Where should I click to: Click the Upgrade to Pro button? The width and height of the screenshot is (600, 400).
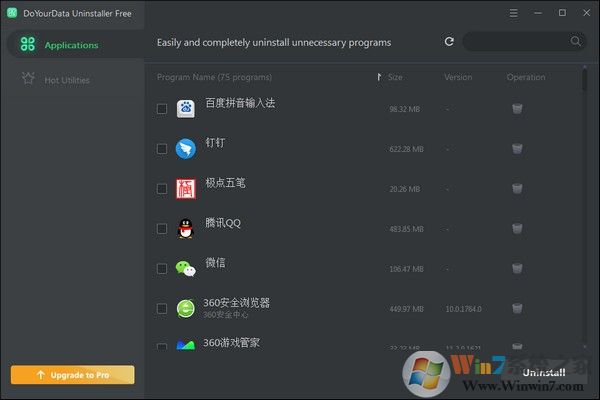73,375
